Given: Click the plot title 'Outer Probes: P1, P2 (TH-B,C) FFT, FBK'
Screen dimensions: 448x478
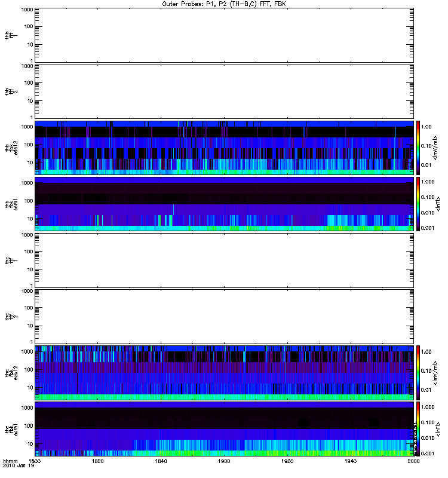Looking at the screenshot, I should 224,4.
